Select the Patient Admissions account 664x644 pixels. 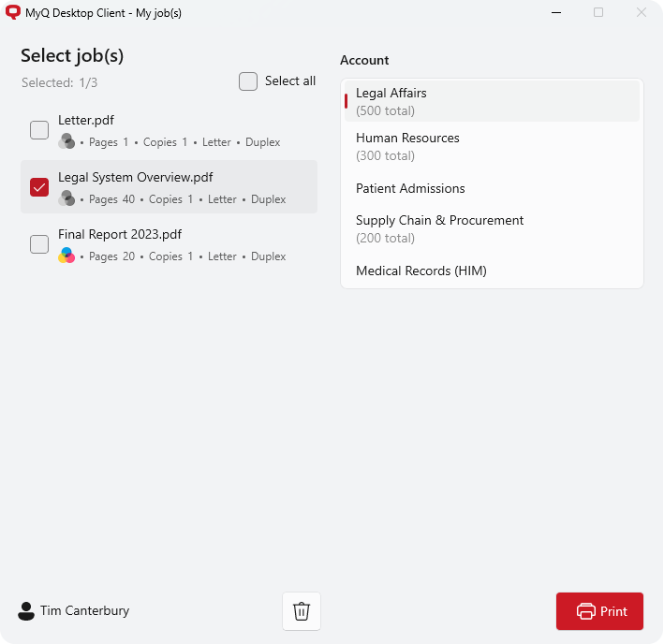pyautogui.click(x=492, y=188)
